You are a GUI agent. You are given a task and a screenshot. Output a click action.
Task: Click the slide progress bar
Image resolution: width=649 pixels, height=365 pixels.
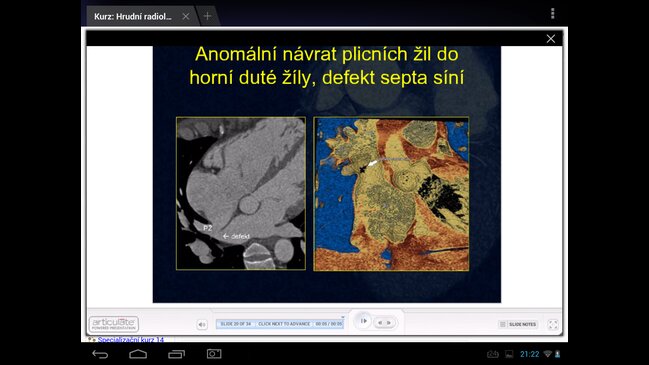coord(279,324)
